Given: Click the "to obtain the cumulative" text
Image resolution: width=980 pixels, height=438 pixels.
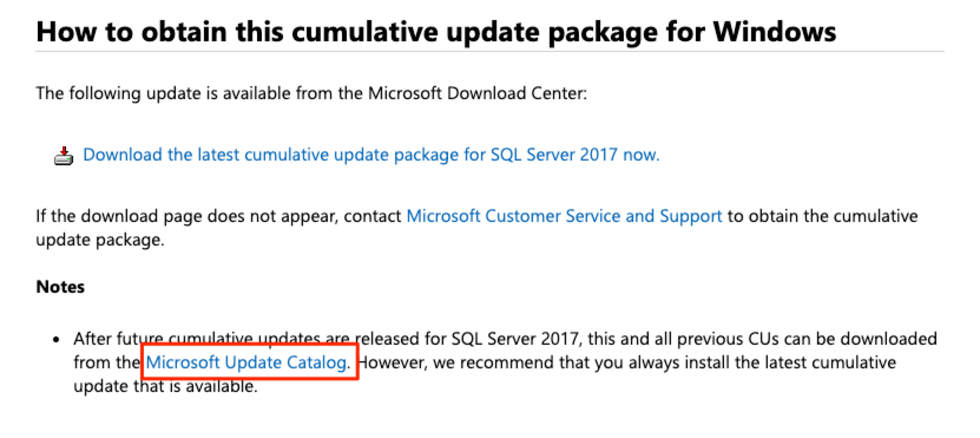Looking at the screenshot, I should (x=822, y=216).
